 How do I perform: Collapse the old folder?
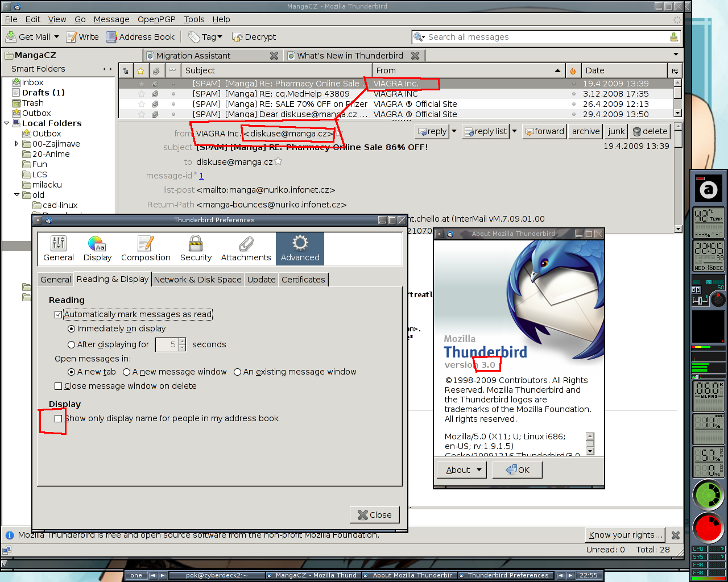[x=16, y=195]
